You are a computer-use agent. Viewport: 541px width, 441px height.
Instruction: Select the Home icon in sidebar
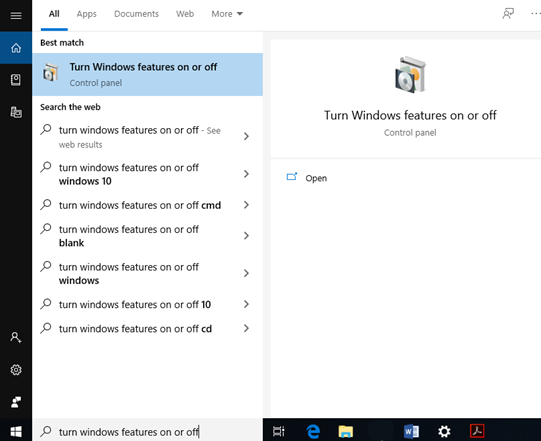(16, 48)
